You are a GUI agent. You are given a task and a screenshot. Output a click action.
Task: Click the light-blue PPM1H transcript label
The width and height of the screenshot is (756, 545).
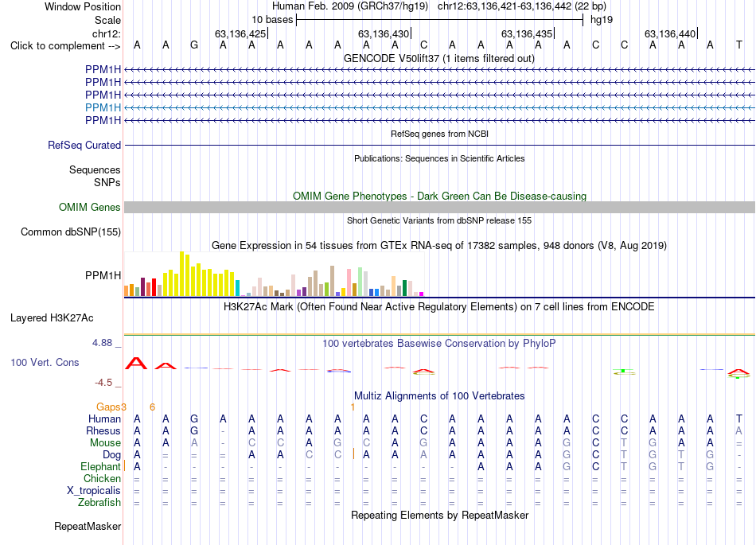(x=103, y=107)
